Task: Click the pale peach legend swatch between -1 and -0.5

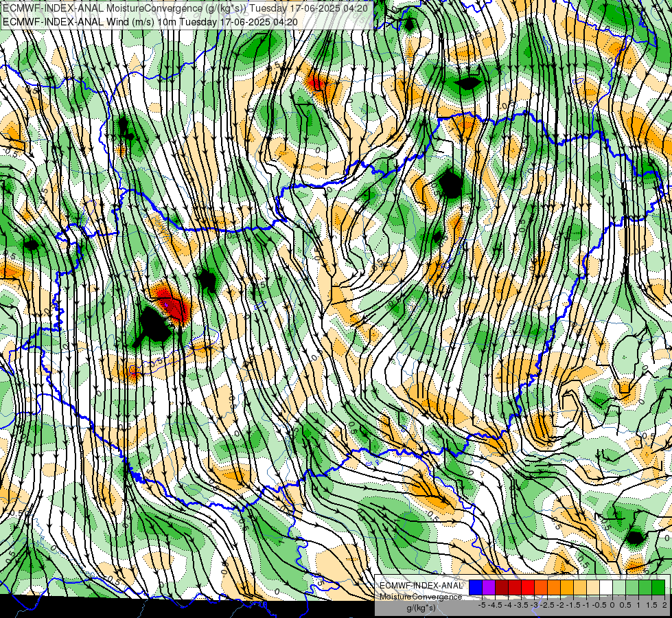Action: [593, 587]
